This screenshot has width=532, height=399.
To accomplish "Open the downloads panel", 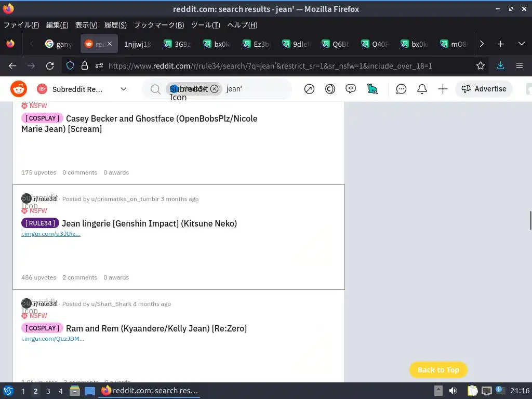I will pyautogui.click(x=500, y=66).
